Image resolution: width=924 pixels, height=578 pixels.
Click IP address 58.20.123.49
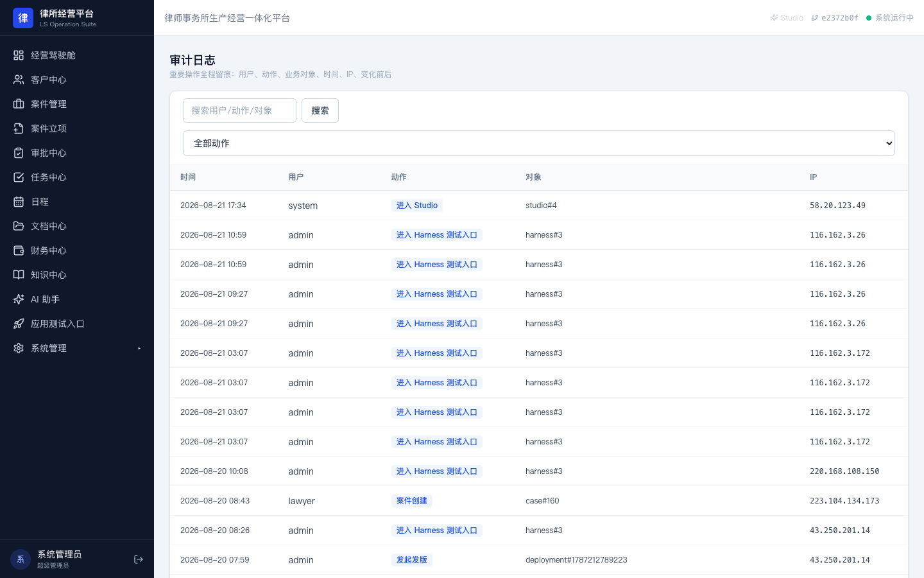pyautogui.click(x=837, y=206)
